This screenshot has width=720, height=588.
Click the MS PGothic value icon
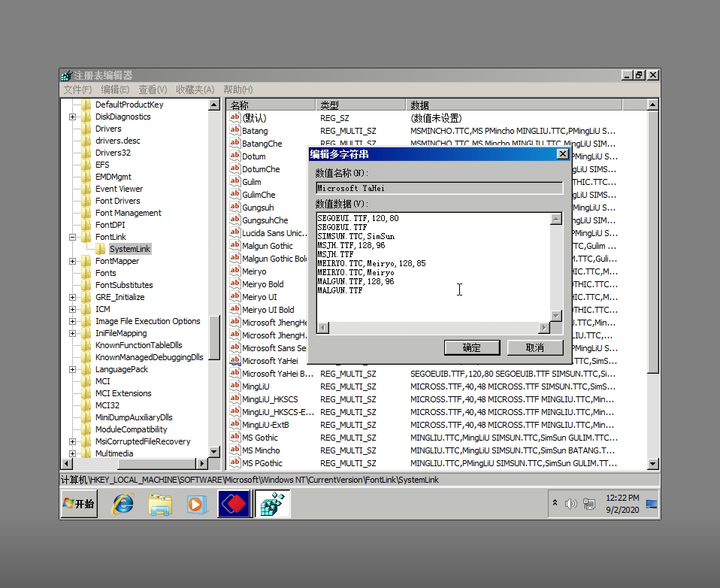click(235, 462)
